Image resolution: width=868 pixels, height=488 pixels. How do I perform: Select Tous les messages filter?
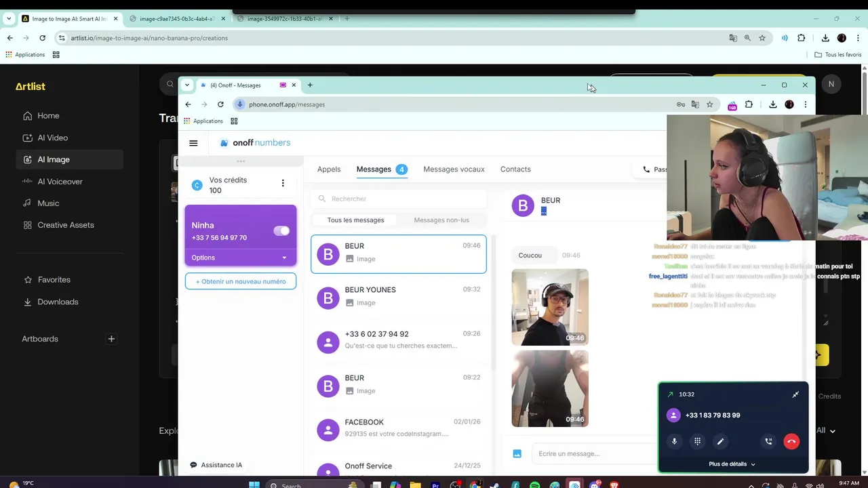coord(355,220)
